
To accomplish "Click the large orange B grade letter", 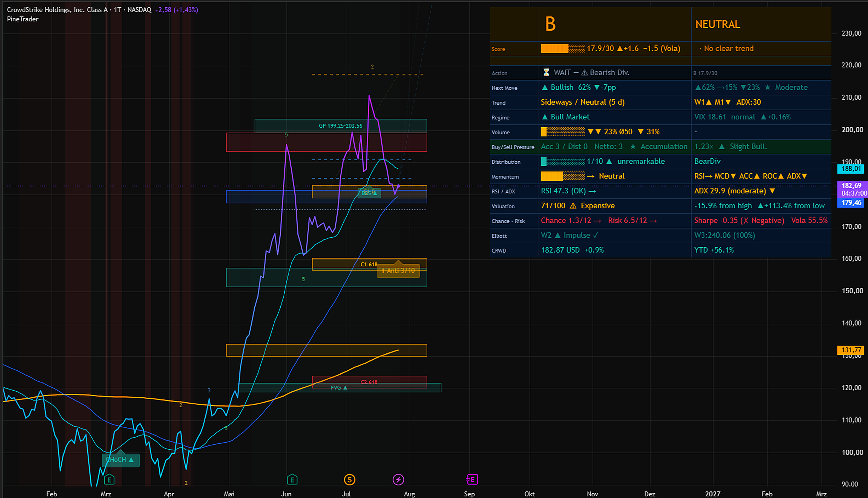I will point(550,24).
